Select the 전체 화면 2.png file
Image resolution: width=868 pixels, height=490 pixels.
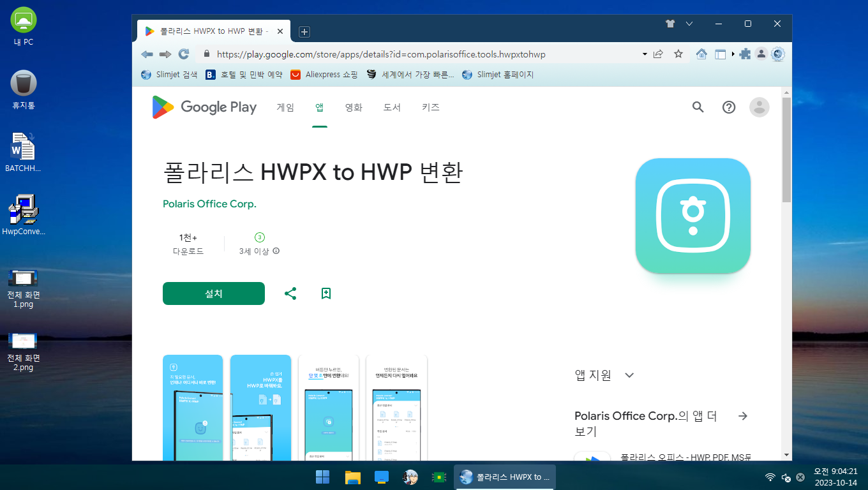click(24, 352)
